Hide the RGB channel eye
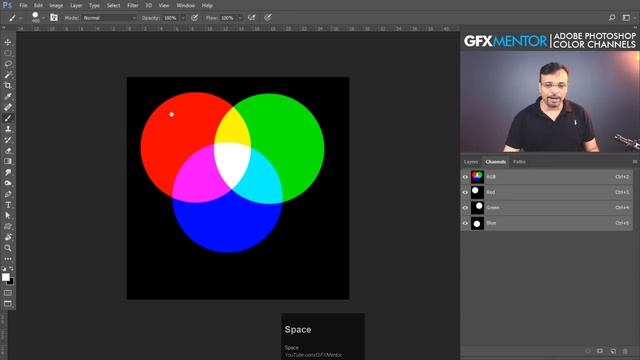The image size is (640, 360). [465, 177]
